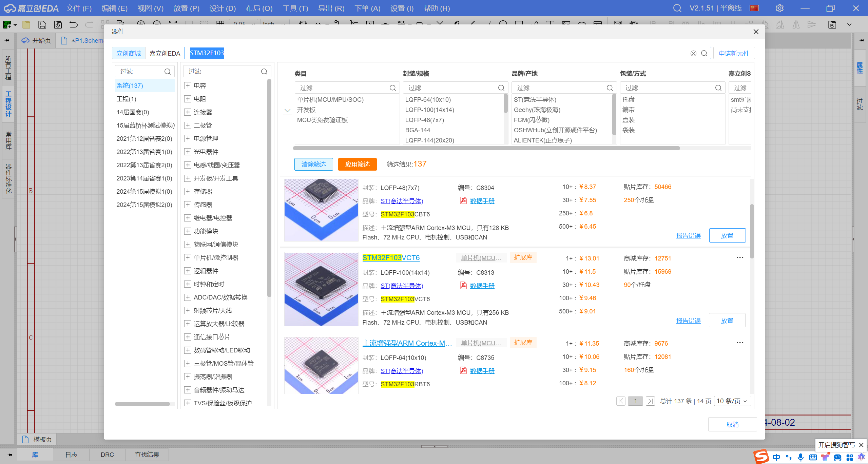The height and width of the screenshot is (464, 868).
Task: Open the 导出 (R) menu
Action: (331, 8)
